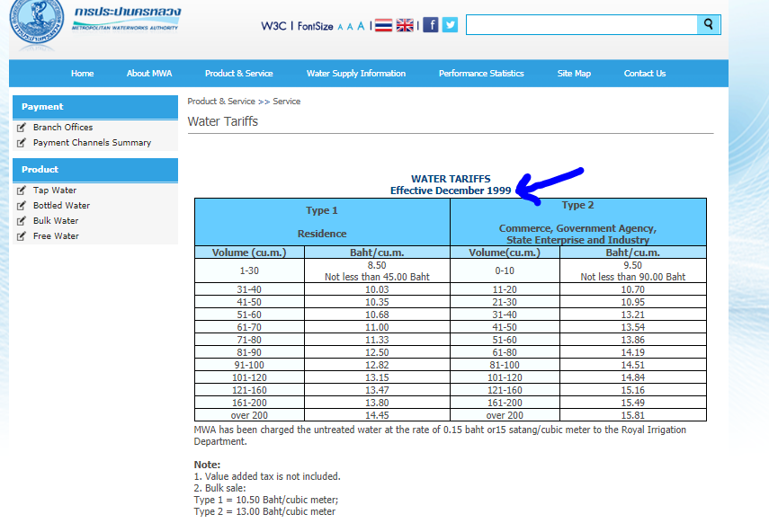
Task: Click the '51-60' Type 1 volume cell
Action: click(249, 315)
